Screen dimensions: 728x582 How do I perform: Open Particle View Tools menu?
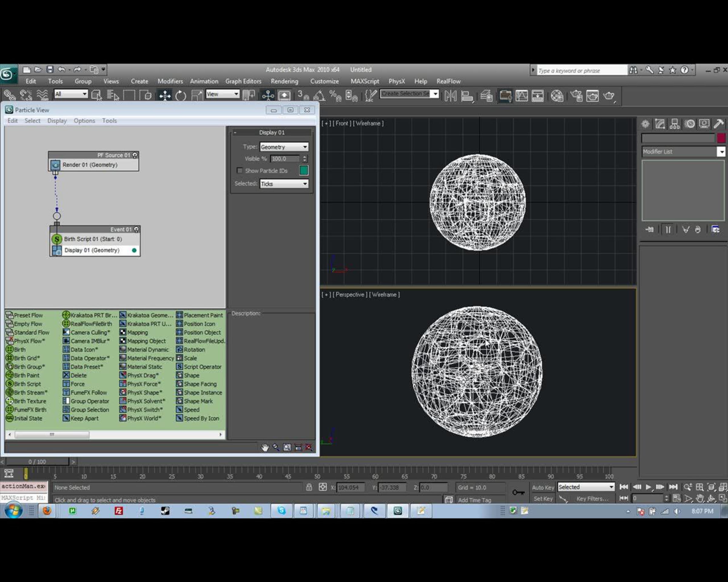110,120
